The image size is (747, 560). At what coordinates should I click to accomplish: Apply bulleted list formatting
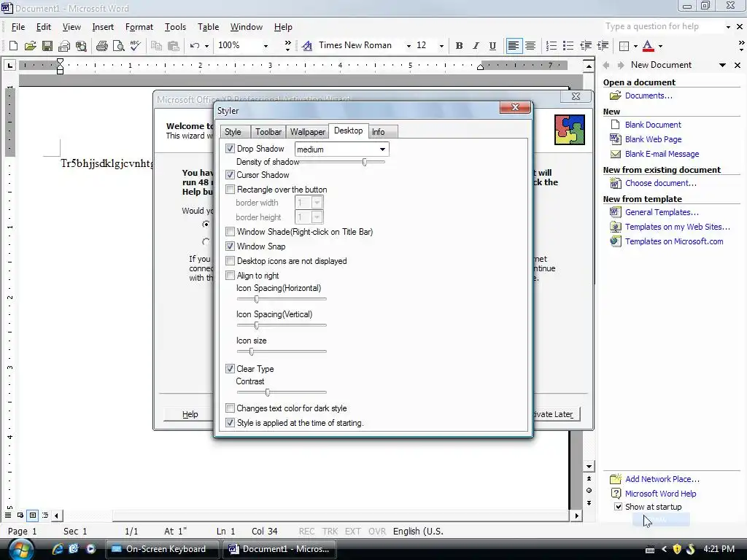point(568,46)
